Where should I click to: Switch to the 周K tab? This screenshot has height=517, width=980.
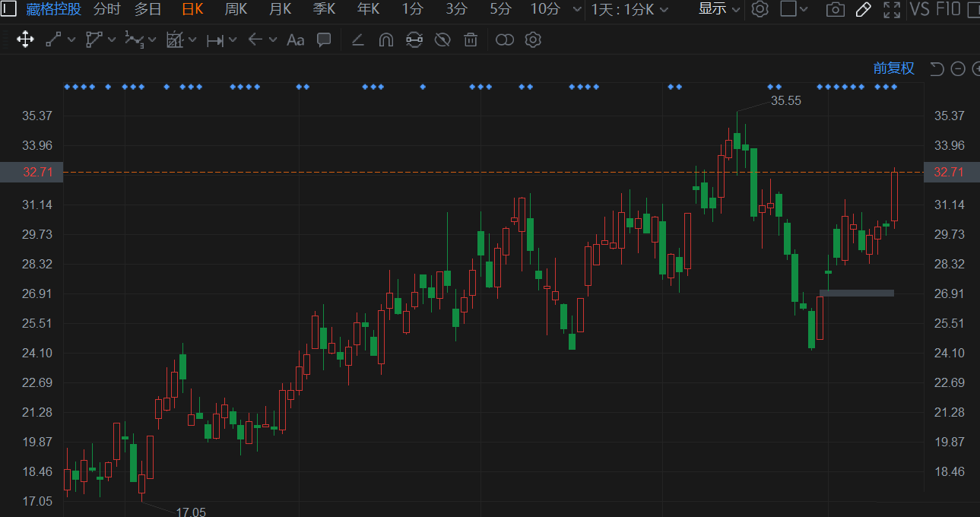pos(236,9)
